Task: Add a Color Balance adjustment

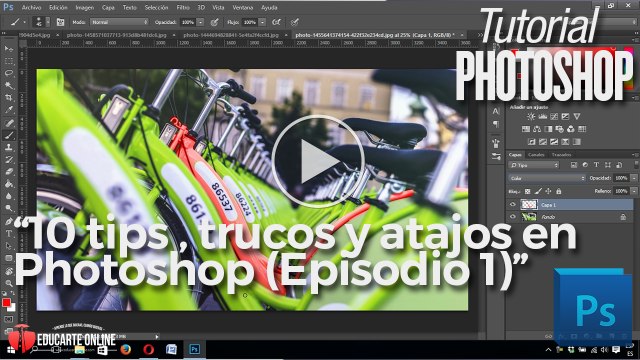Action: pos(537,129)
